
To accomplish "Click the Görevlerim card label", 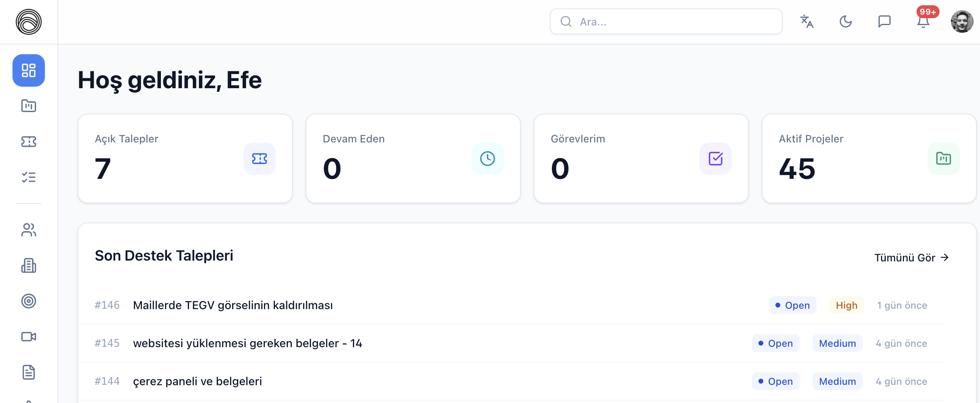I will (x=578, y=139).
